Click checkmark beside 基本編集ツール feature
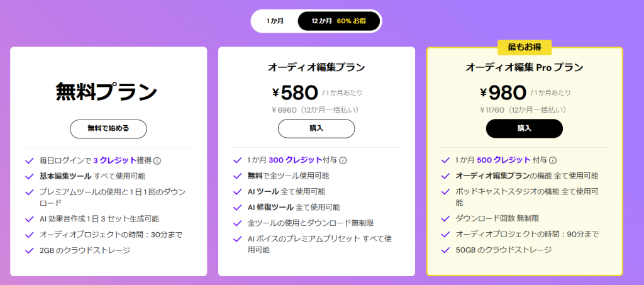The image size is (644, 285). [x=29, y=176]
